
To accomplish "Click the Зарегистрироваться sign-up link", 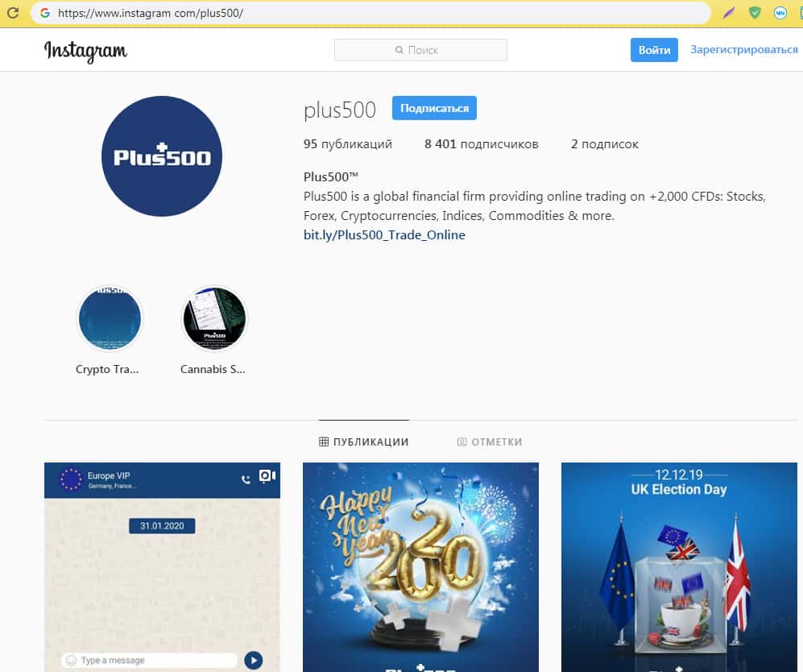I will (x=744, y=49).
